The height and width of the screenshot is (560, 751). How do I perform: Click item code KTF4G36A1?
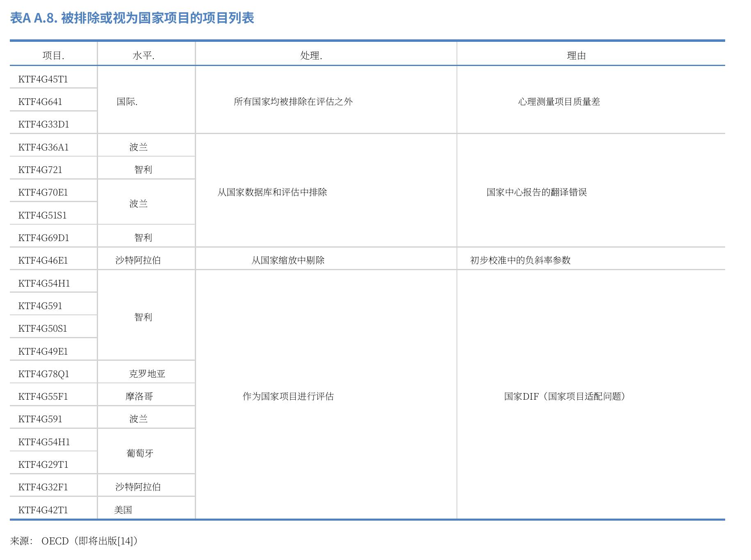43,147
